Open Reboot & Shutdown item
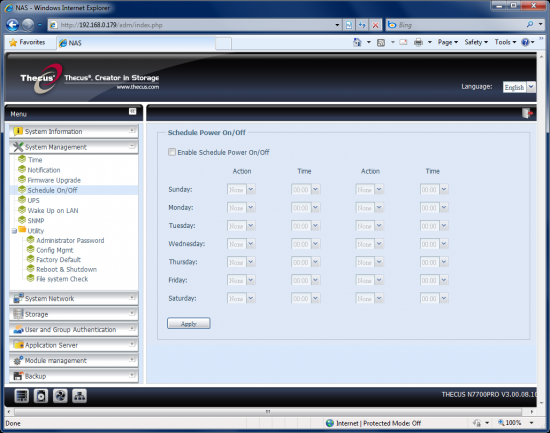The image size is (550, 433). click(x=67, y=269)
